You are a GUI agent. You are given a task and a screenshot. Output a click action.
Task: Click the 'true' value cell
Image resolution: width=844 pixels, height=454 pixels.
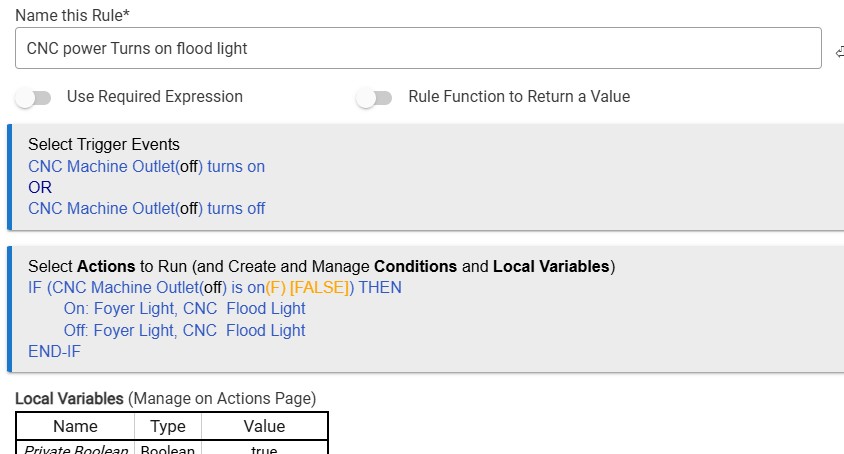tap(264, 449)
